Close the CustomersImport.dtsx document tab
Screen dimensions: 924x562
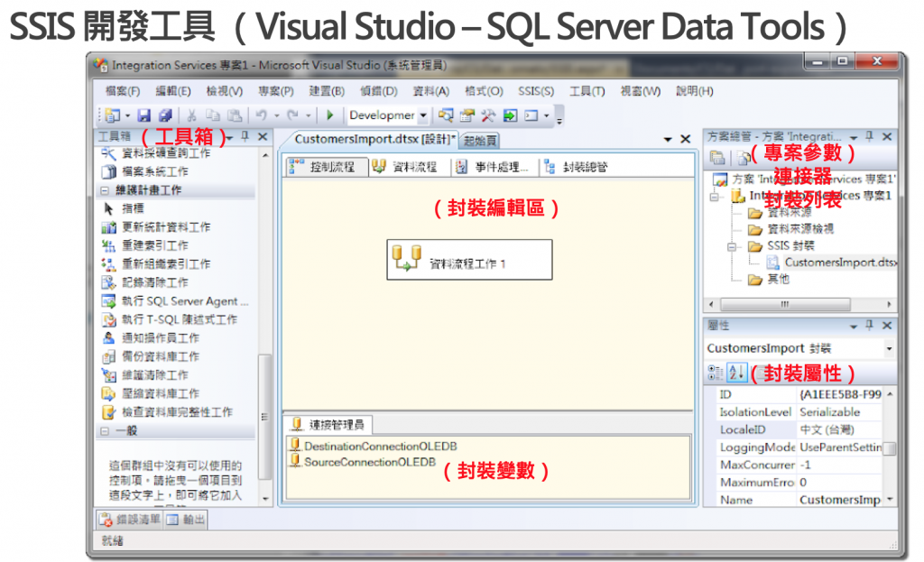(x=686, y=139)
